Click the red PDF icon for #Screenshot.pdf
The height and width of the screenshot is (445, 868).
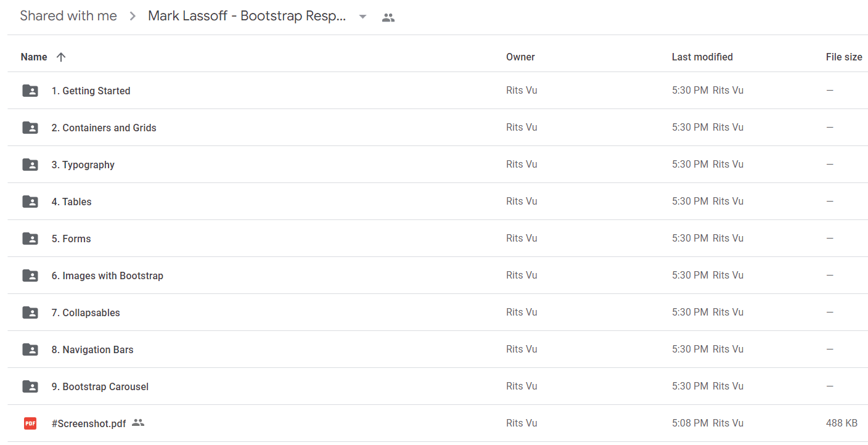[x=30, y=423]
